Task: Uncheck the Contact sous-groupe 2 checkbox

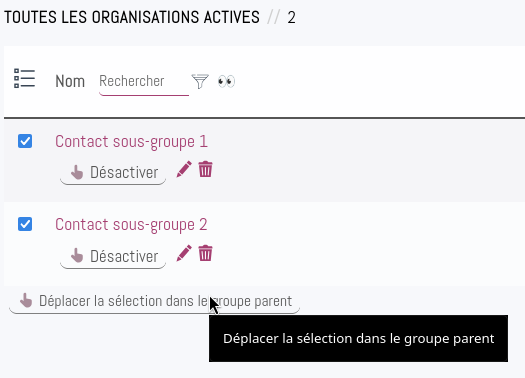Action: (x=25, y=224)
